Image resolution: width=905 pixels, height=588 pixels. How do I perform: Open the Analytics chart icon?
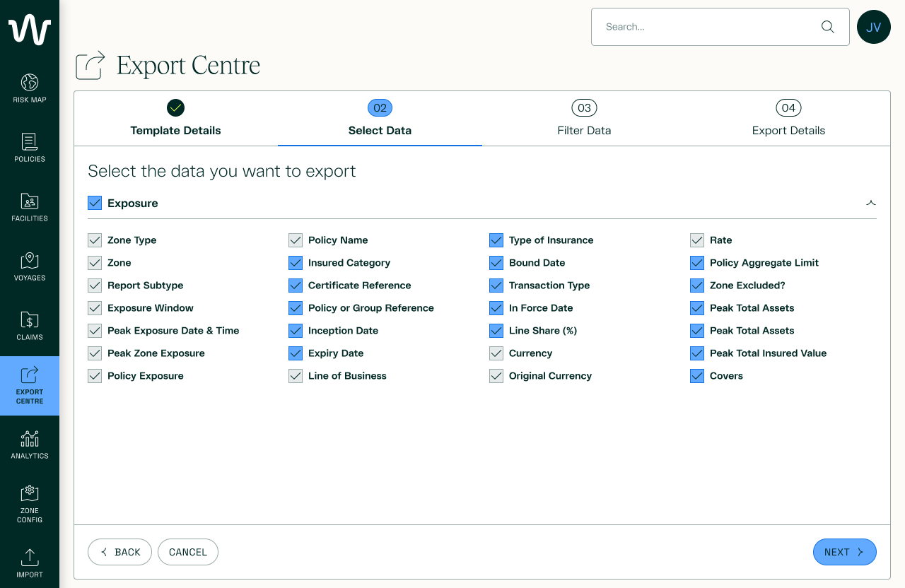pos(30,438)
